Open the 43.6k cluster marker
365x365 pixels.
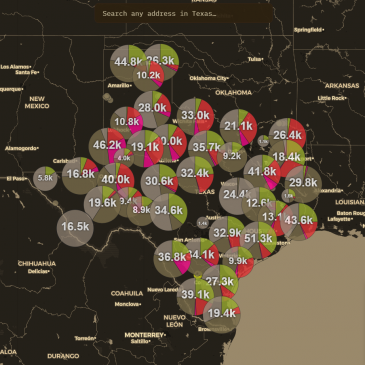(x=299, y=222)
